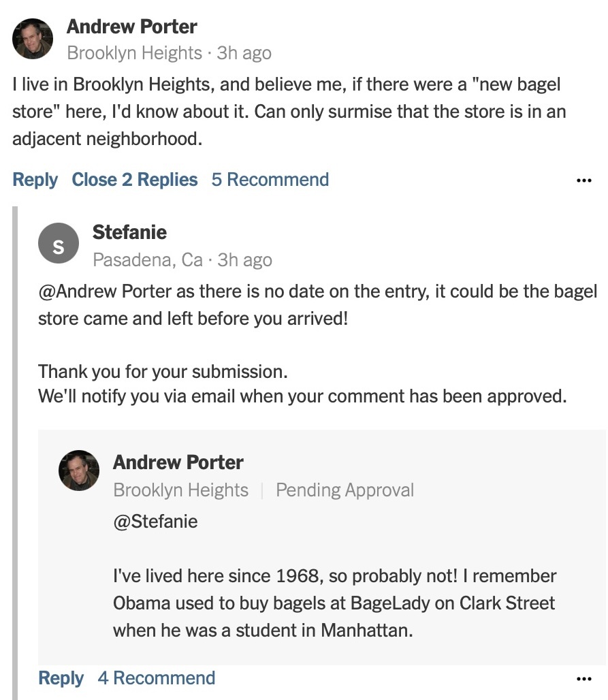The height and width of the screenshot is (700, 608).
Task: Collapse thread with Close 2 Replies
Action: pos(134,180)
